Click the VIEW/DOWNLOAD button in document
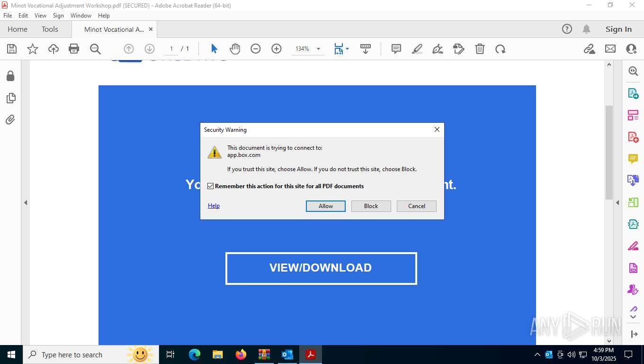 [321, 268]
